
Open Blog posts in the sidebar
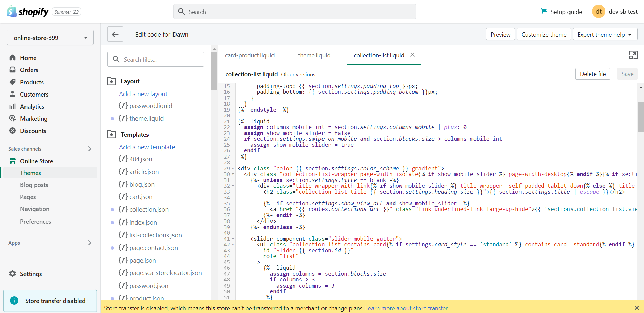[34, 185]
